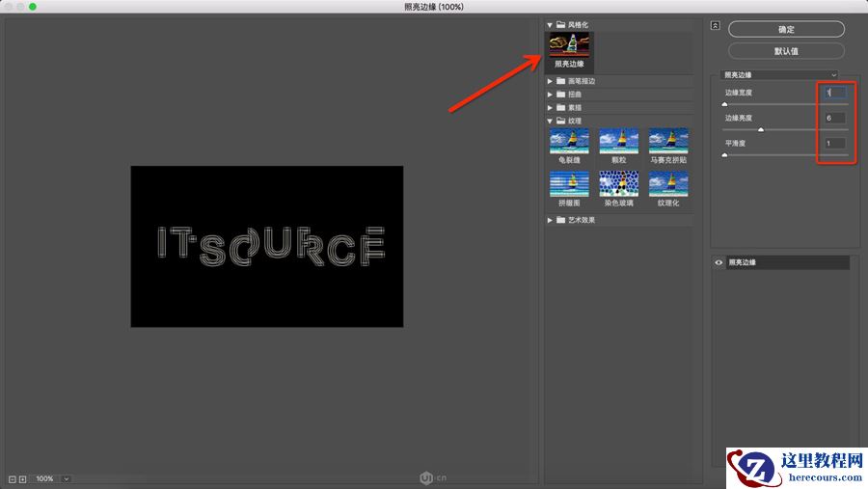The width and height of the screenshot is (868, 489).
Task: Open the 照亮边缘 filter dropdown
Action: 779,75
